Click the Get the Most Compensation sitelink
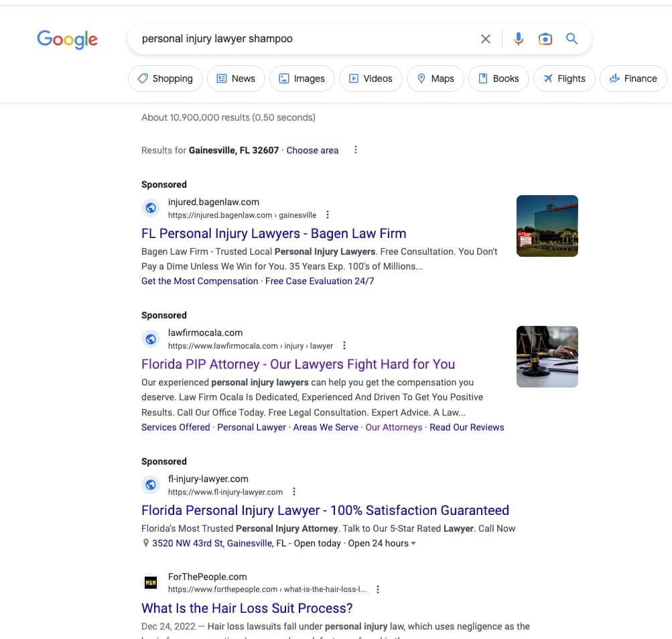This screenshot has width=672, height=639. 200,282
